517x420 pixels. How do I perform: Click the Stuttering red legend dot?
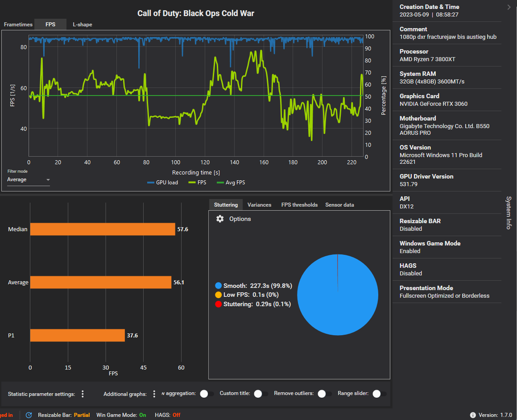218,304
